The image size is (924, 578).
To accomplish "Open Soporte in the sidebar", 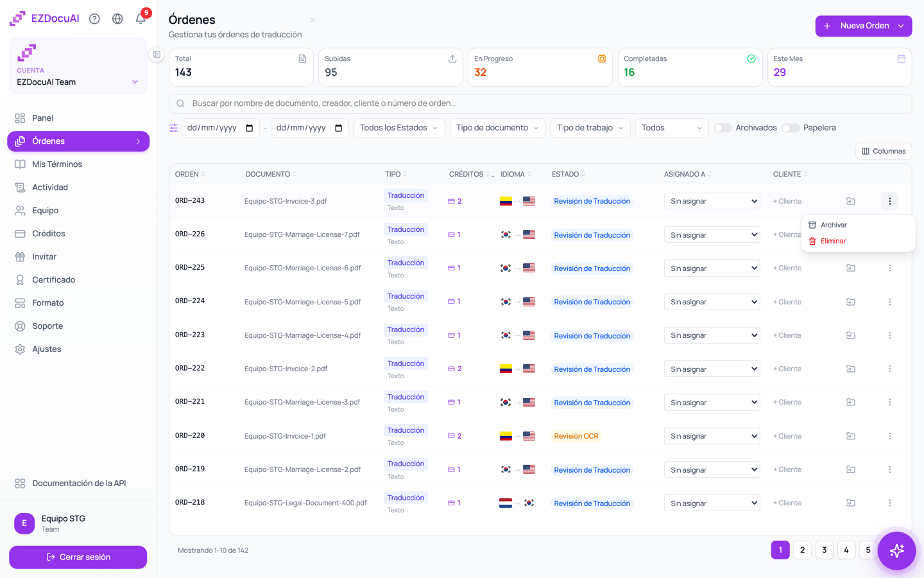I will click(x=78, y=326).
